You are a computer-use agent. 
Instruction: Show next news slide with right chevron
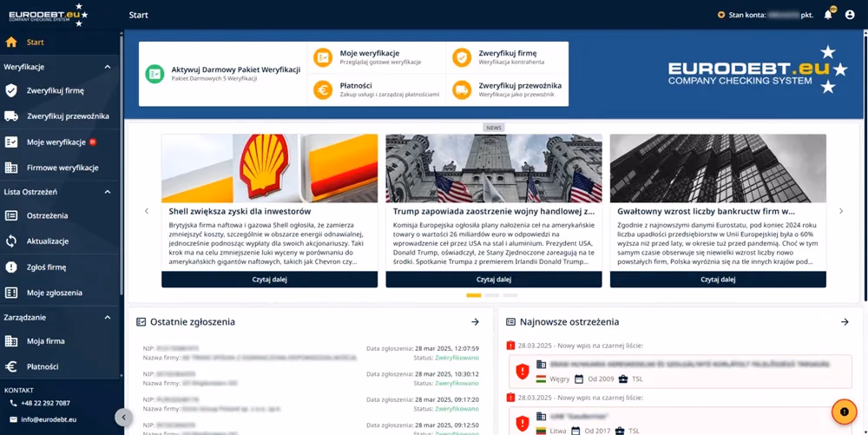tap(841, 211)
